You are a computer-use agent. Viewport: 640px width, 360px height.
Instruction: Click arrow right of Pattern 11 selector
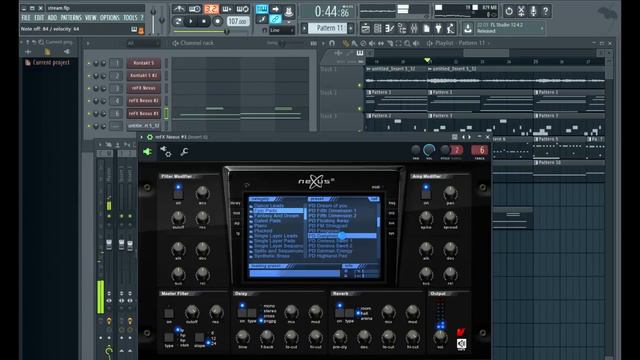coord(351,28)
